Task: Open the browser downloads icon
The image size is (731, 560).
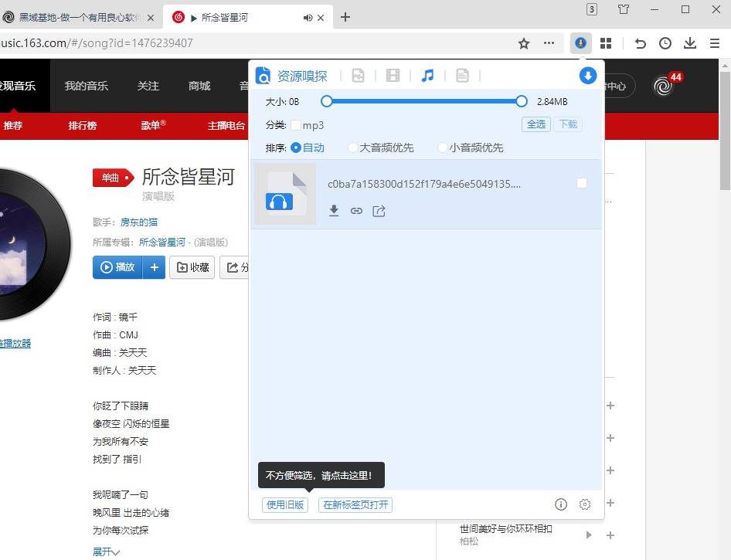Action: [690, 43]
